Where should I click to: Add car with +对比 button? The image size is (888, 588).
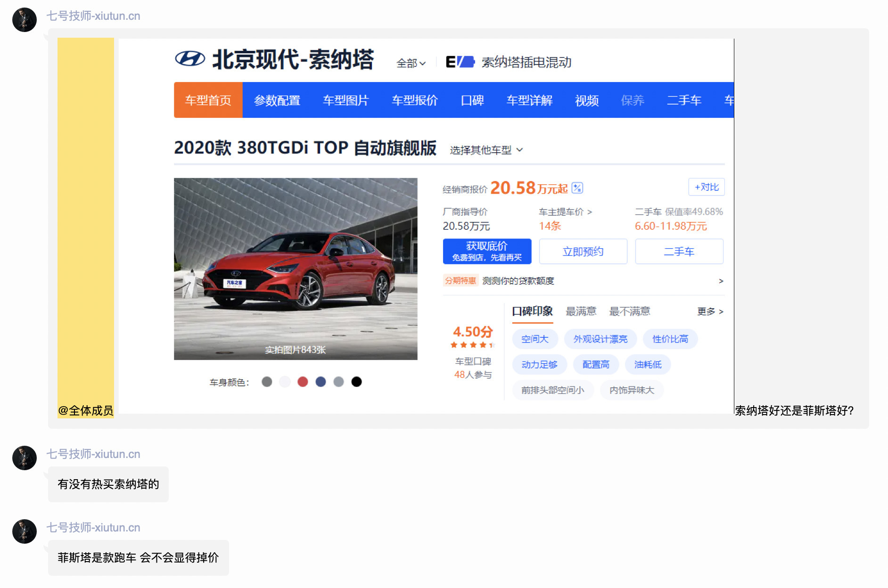point(706,187)
